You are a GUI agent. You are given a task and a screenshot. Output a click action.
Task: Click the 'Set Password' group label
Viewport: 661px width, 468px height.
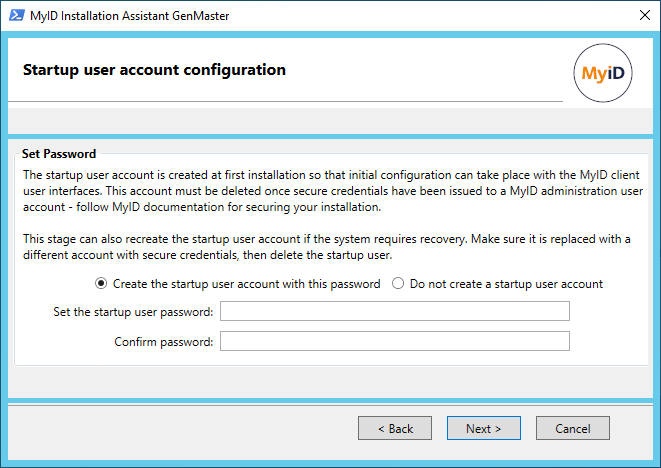(x=59, y=154)
